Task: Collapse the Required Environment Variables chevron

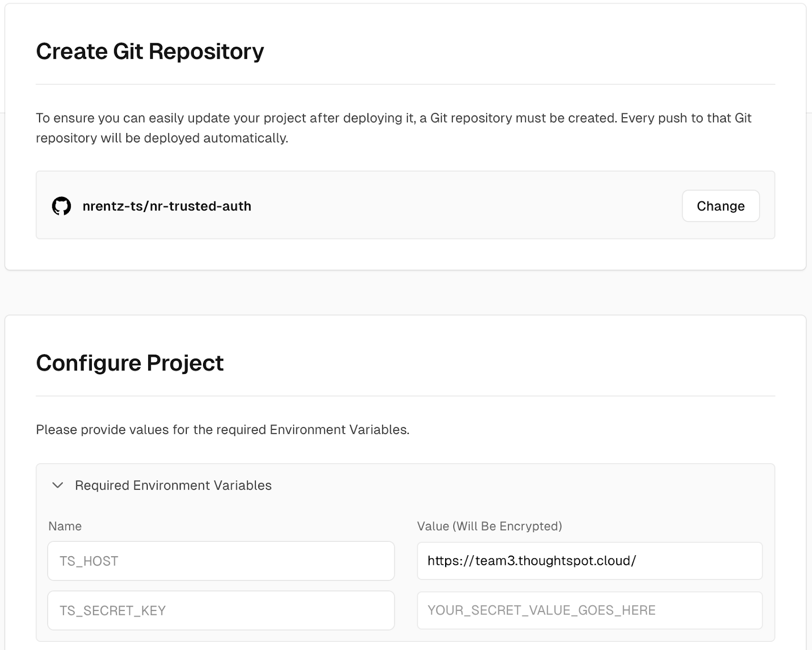Action: tap(58, 486)
